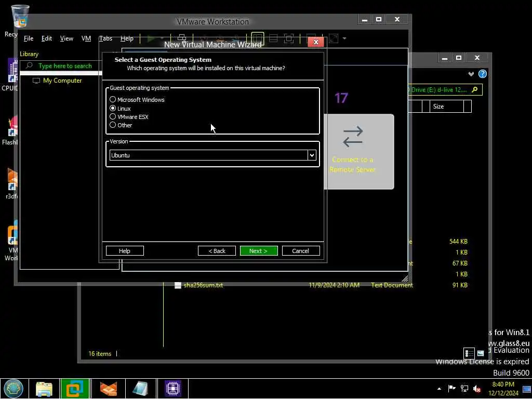The image size is (532, 399).
Task: Click the 91 KB size cell
Action: (460, 285)
